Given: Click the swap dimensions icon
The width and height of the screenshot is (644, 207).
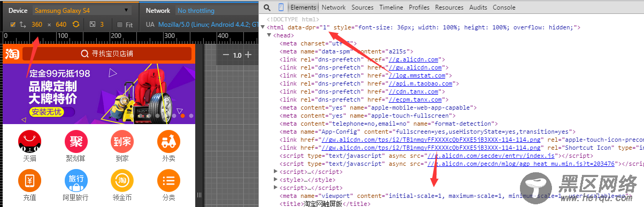Looking at the screenshot, I should click(x=22, y=25).
